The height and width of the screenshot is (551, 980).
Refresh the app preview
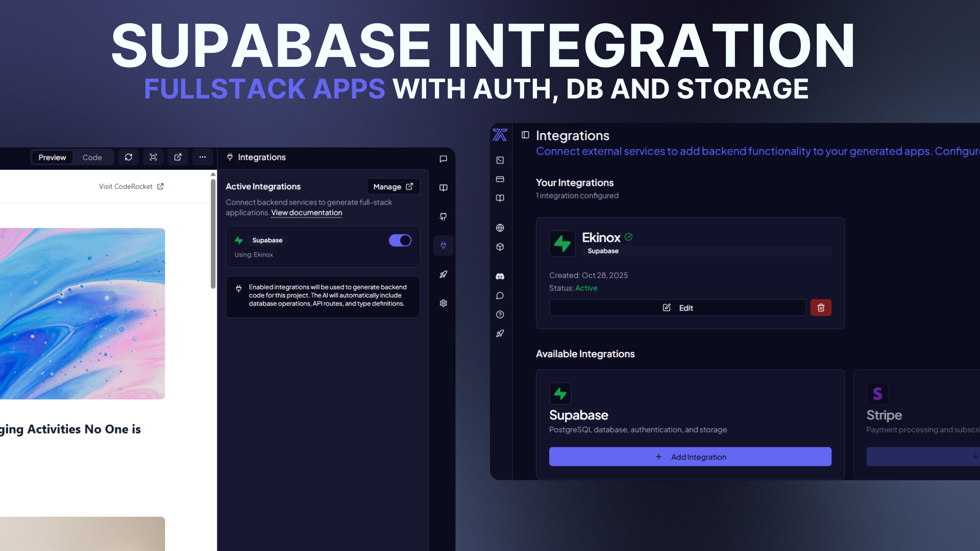pos(128,157)
